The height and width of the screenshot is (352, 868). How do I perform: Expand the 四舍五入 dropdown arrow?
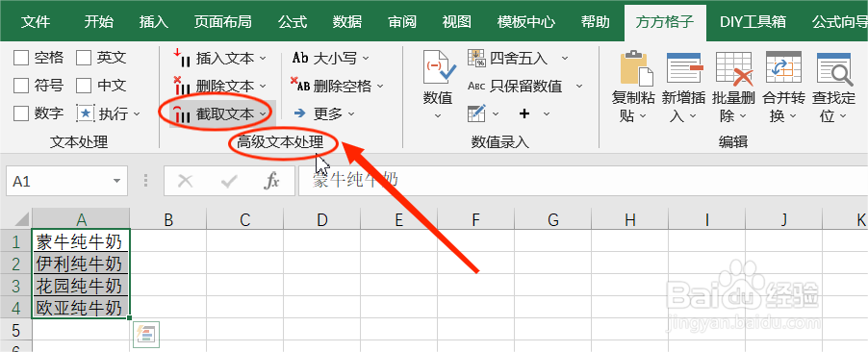tap(565, 58)
